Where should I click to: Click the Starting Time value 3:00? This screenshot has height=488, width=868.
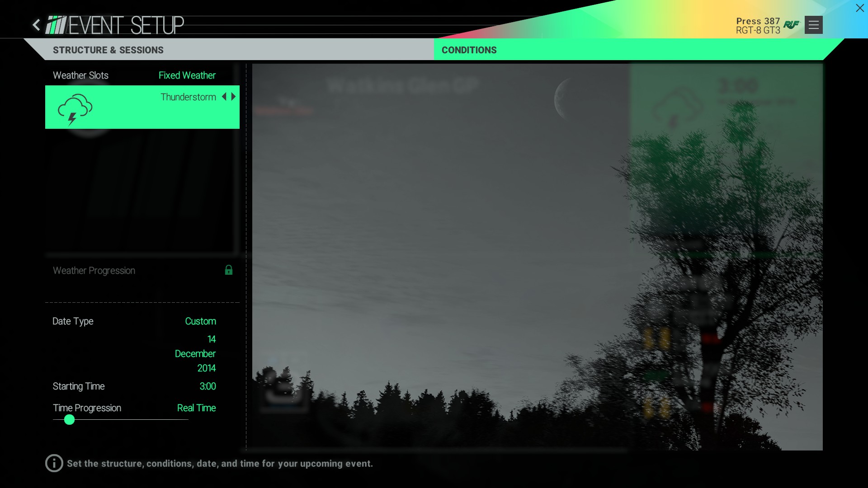pyautogui.click(x=208, y=386)
